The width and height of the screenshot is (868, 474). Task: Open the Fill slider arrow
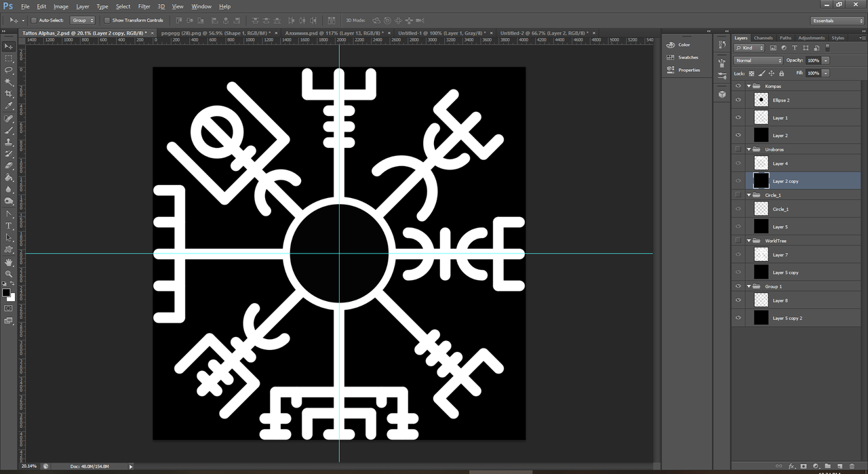pos(825,73)
